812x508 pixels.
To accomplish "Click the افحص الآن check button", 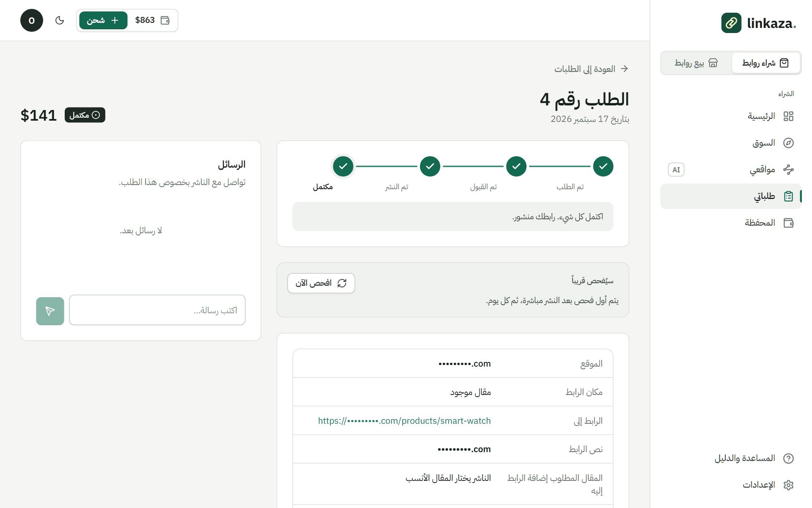I will pos(321,283).
